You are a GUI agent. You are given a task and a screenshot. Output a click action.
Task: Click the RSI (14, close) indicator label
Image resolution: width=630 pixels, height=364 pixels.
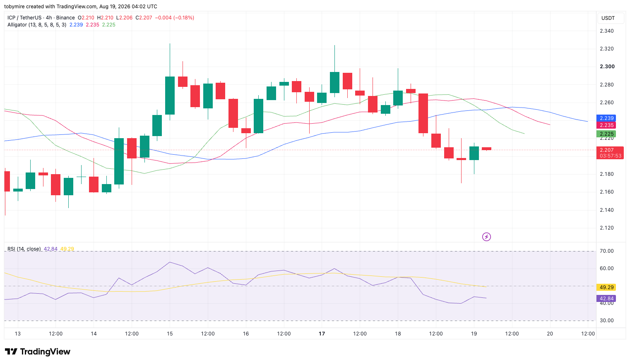tap(24, 249)
